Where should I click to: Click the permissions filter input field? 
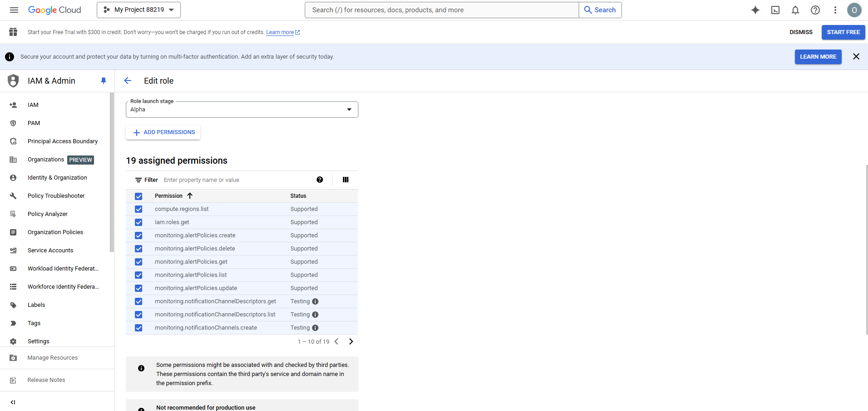click(x=236, y=180)
